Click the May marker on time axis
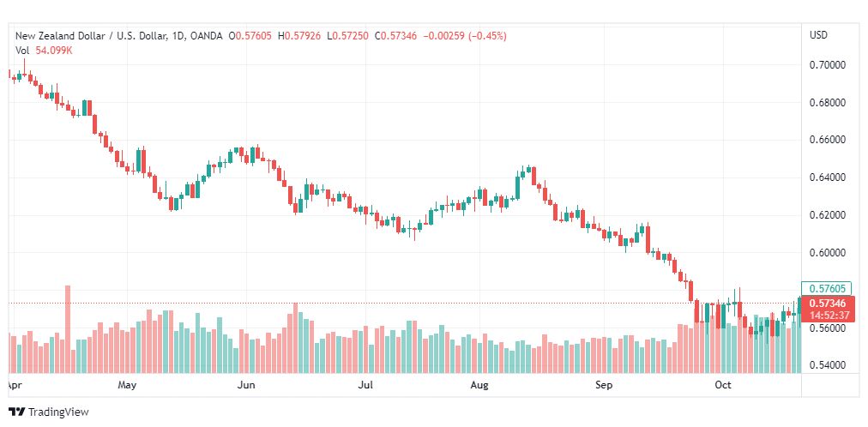 click(127, 385)
